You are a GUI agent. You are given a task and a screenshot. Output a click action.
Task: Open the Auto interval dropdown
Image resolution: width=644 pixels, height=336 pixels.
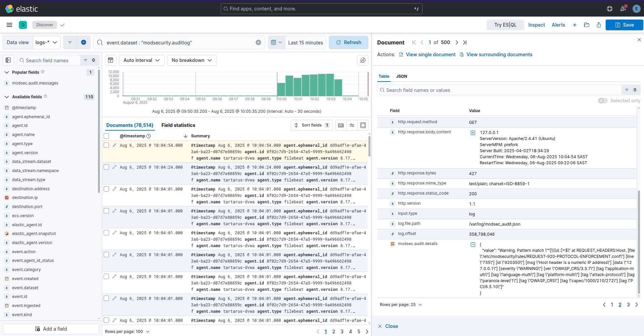(x=141, y=60)
